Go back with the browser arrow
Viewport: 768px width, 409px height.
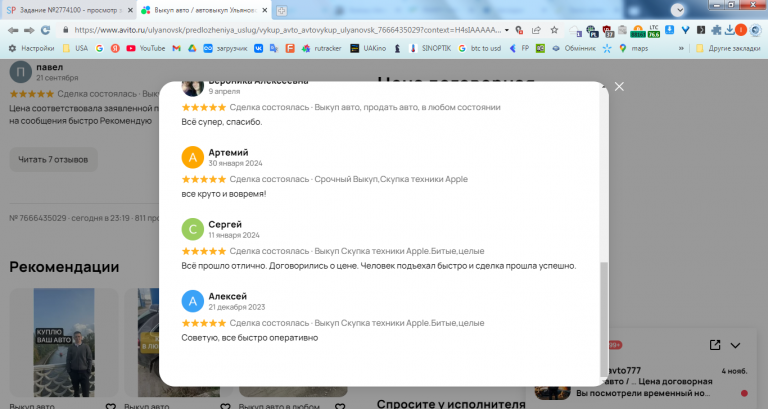coord(13,30)
